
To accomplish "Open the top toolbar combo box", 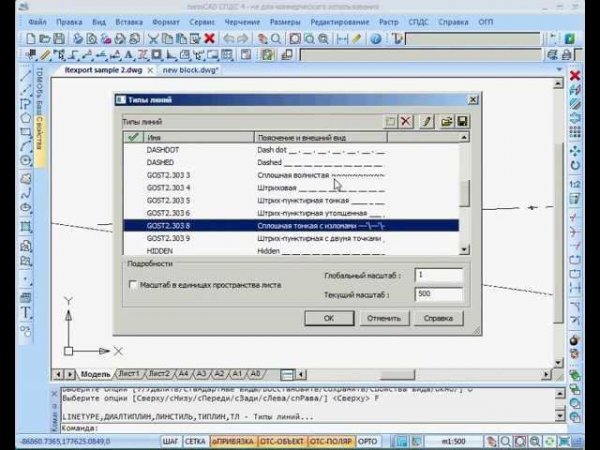I will pos(473,39).
